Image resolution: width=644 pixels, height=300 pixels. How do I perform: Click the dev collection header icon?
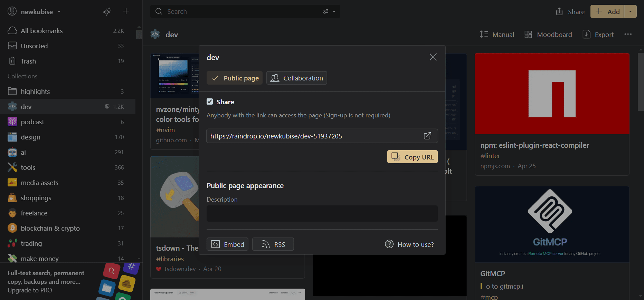coord(155,34)
